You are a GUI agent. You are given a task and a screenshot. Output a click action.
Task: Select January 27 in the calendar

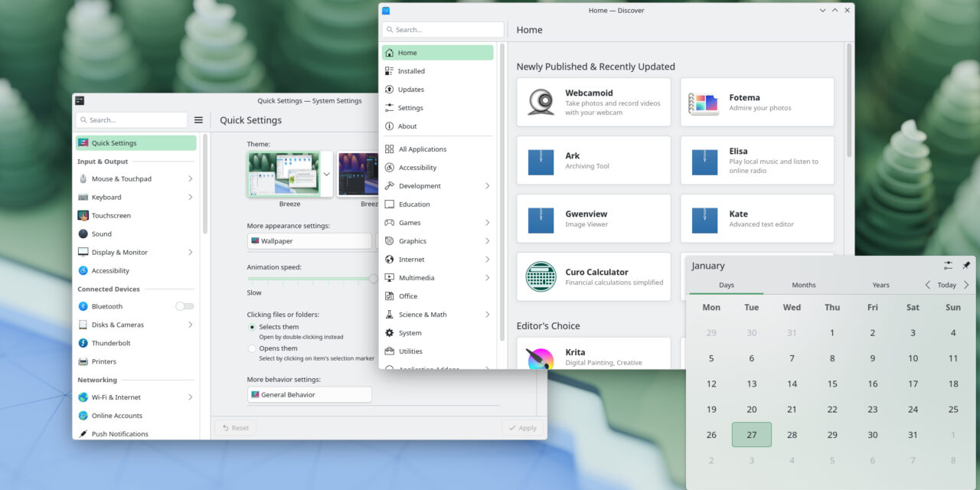click(752, 435)
